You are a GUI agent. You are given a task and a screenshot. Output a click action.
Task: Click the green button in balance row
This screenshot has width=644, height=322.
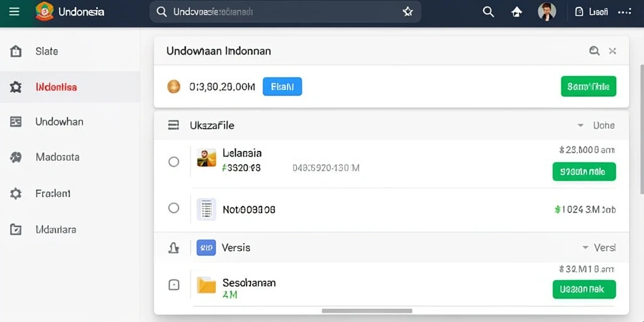coord(589,86)
